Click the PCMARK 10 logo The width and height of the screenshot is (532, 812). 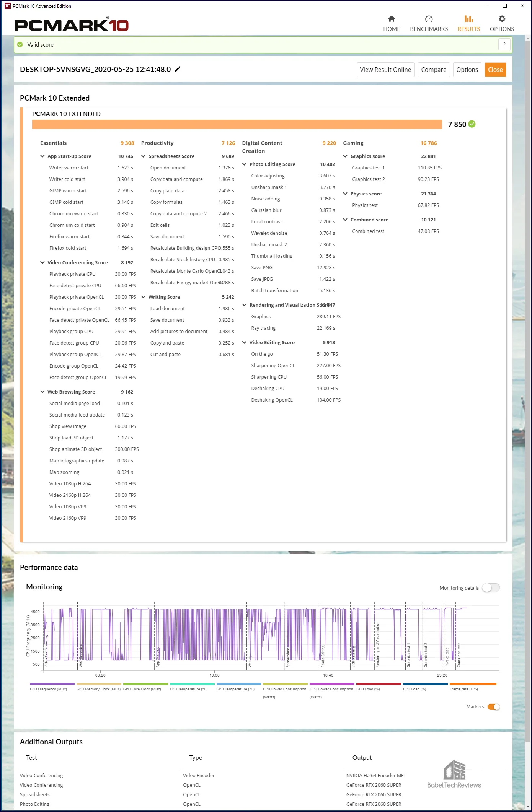pos(72,24)
